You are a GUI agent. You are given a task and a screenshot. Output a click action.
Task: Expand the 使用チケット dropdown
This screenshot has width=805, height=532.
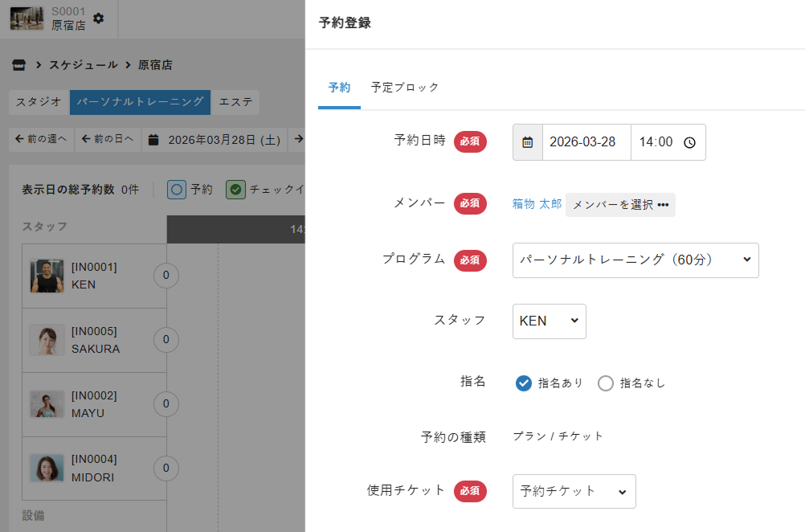click(x=574, y=491)
